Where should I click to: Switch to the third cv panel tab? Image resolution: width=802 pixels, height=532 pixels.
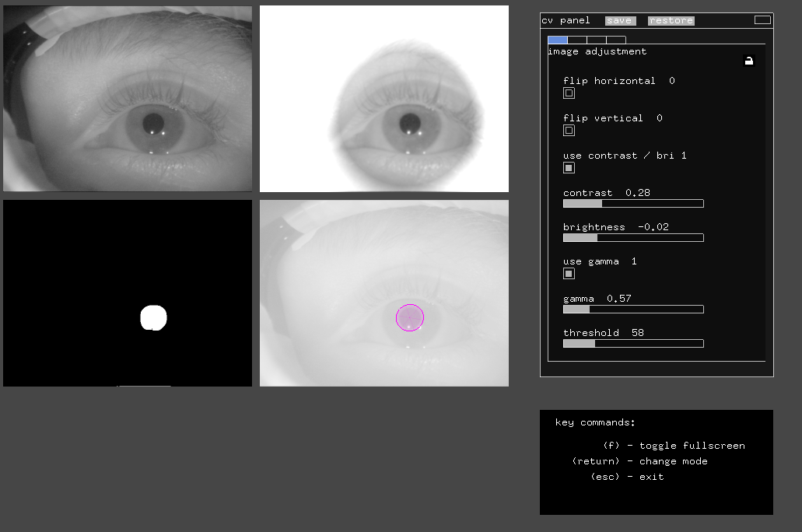coord(596,39)
